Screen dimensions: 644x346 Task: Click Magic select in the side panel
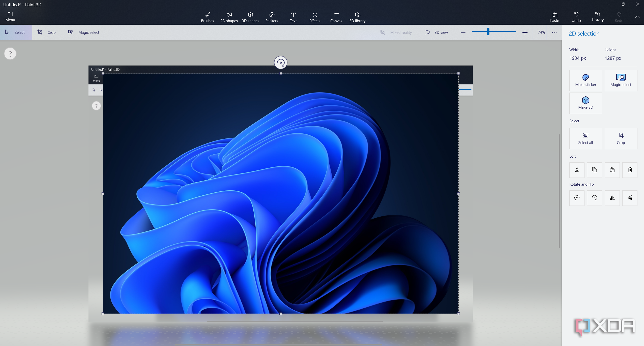(621, 80)
